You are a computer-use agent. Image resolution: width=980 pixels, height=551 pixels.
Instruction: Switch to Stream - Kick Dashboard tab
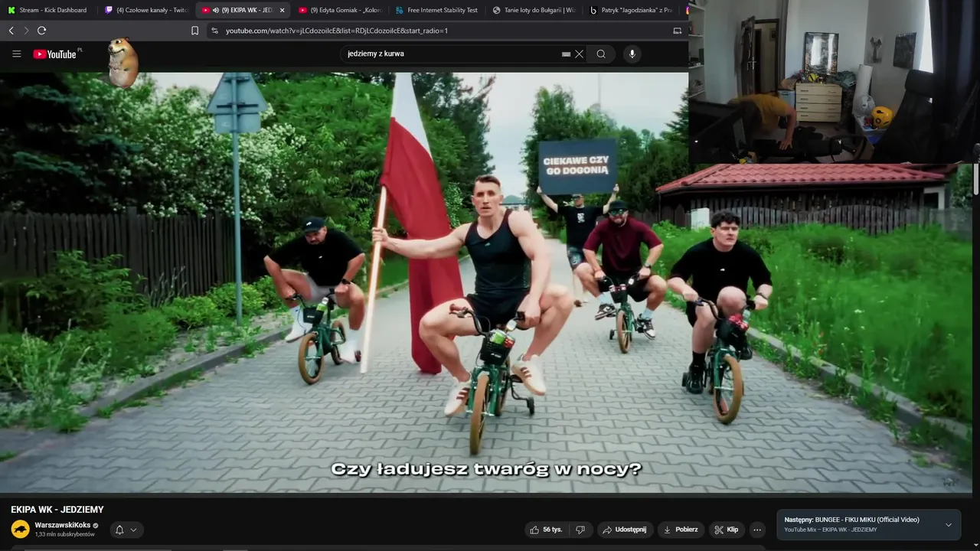(x=47, y=10)
